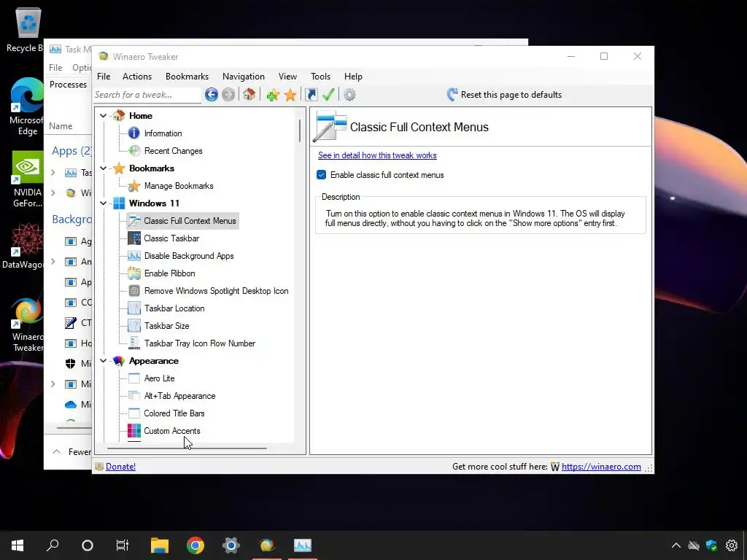
Task: Open See in detail how this tweak works link
Action: (377, 155)
